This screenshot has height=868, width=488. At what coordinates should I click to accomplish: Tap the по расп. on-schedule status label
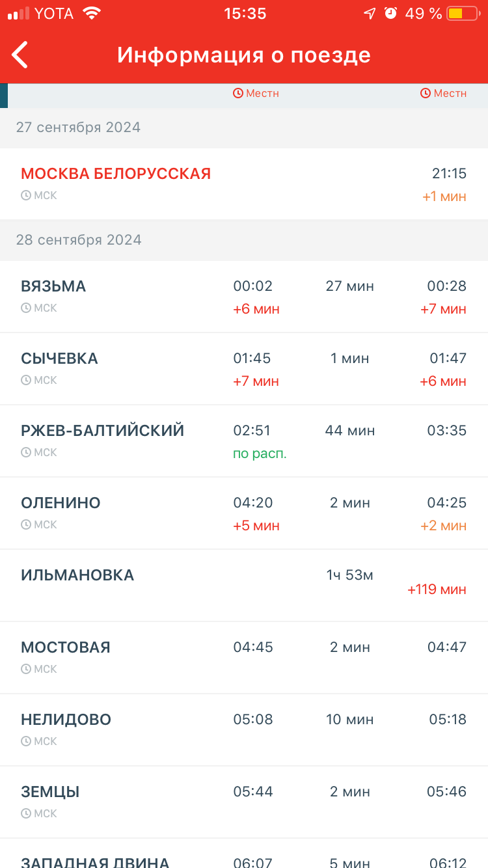(x=260, y=454)
